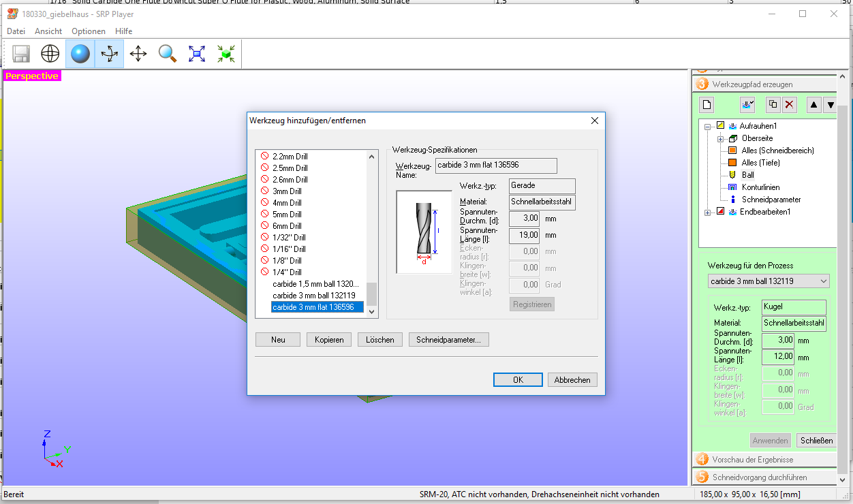853x504 pixels.
Task: Click the tool list scroll-up arrow
Action: point(372,157)
